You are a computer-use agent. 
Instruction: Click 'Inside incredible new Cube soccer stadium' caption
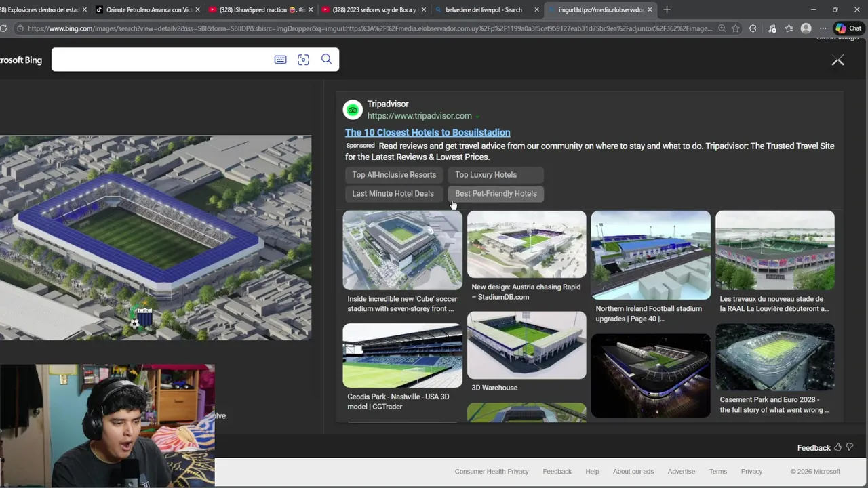(x=402, y=304)
